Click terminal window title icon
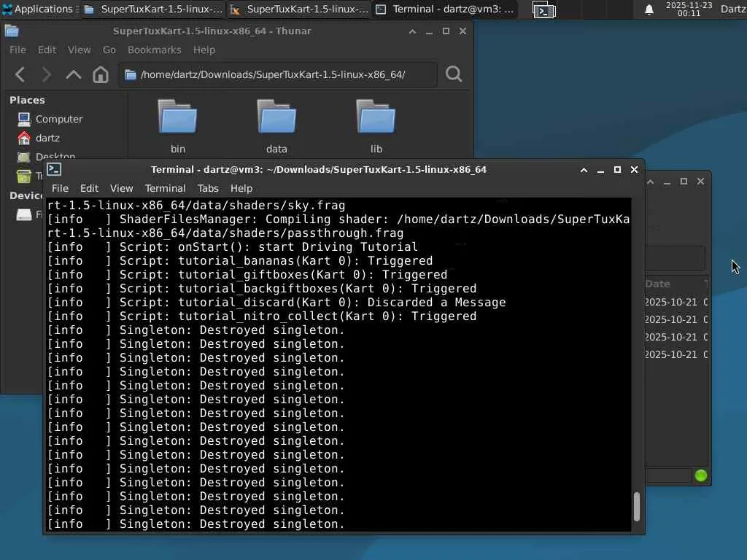The width and height of the screenshot is (747, 560). [54, 169]
